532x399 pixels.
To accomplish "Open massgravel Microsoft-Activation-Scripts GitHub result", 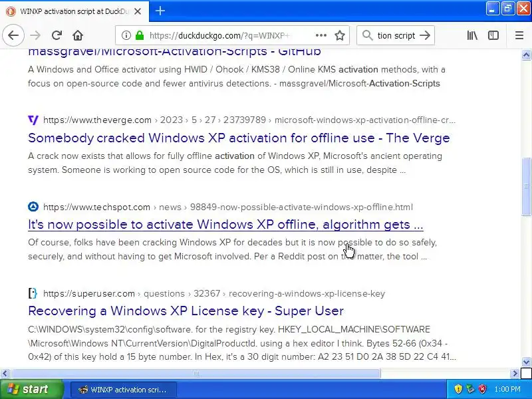I will [174, 52].
